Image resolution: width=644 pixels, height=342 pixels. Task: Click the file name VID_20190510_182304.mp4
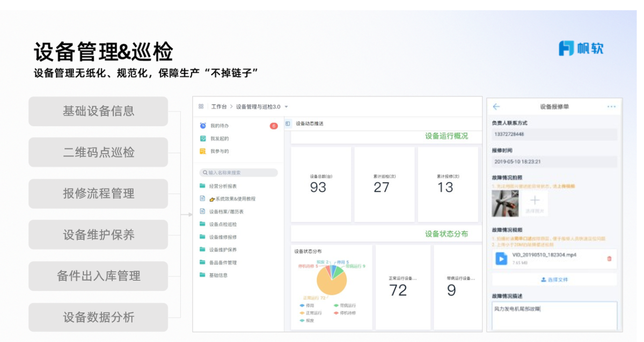point(544,255)
